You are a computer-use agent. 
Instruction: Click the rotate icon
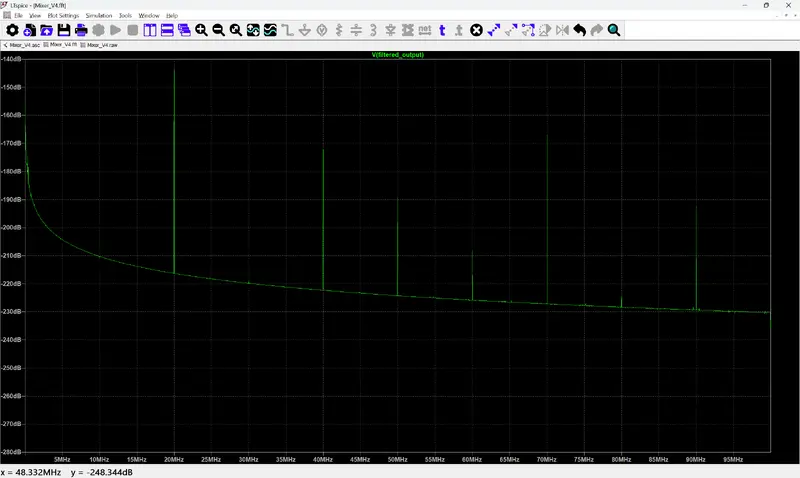point(545,30)
